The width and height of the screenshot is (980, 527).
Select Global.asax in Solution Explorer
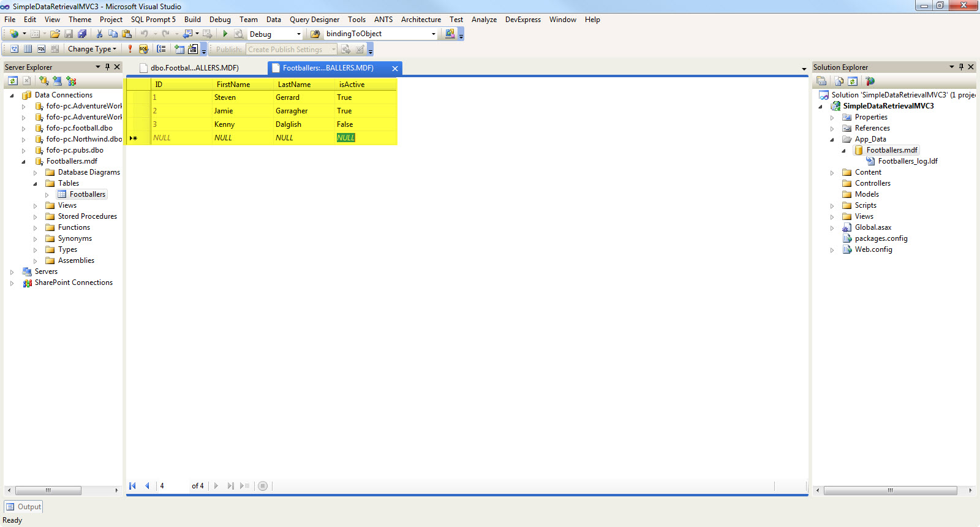tap(873, 227)
